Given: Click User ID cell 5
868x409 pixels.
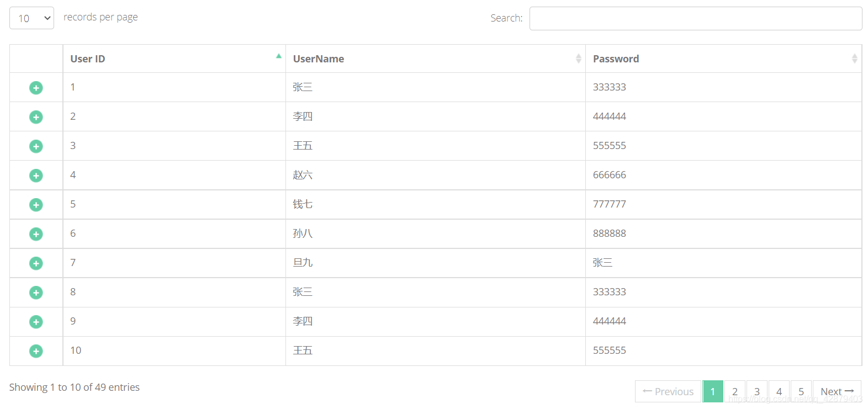Looking at the screenshot, I should coord(174,204).
